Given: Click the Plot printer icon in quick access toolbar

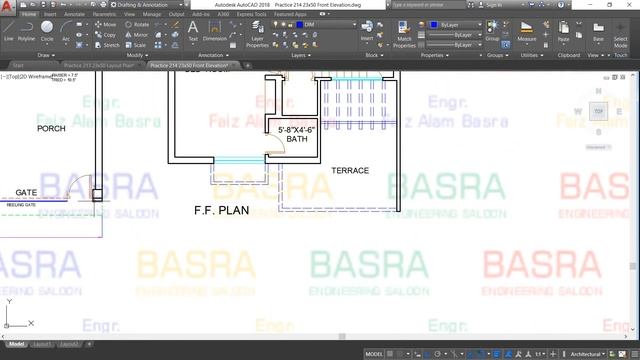Looking at the screenshot, I should click(x=103, y=5).
